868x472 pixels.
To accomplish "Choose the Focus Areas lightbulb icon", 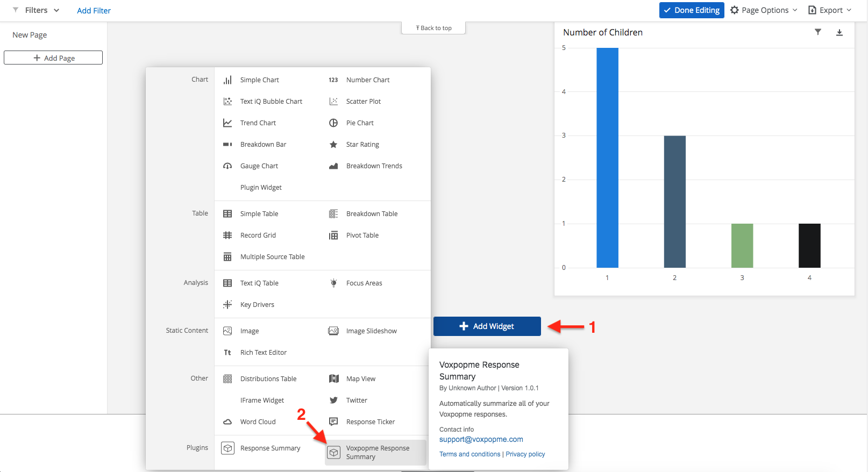I will coord(333,283).
